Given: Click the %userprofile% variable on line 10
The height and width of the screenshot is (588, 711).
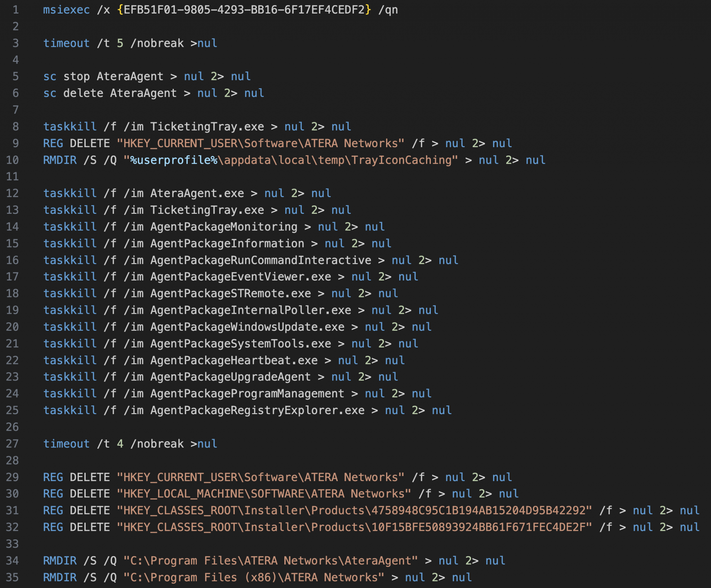Looking at the screenshot, I should 173,160.
